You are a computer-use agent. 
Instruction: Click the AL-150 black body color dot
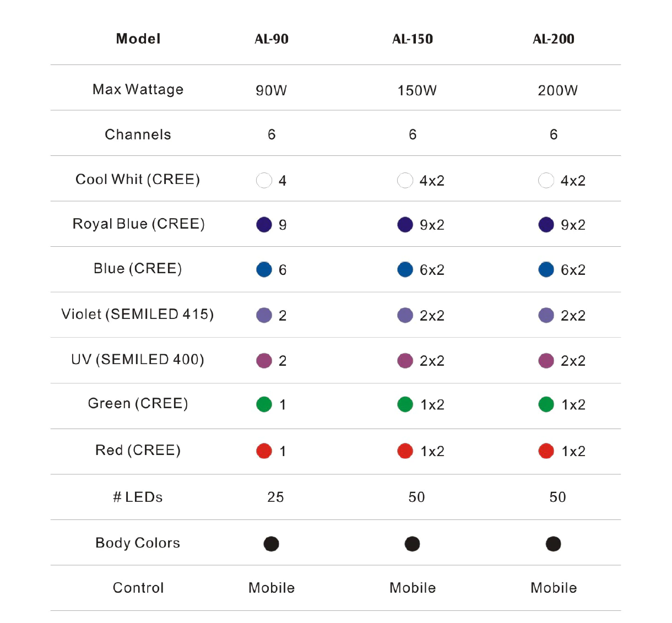tap(412, 544)
